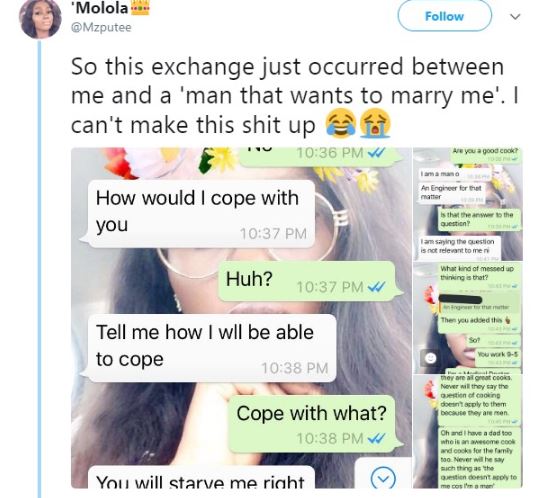Open the 'they are all great cooks' screenshot
This screenshot has height=498, width=541.
468,431
